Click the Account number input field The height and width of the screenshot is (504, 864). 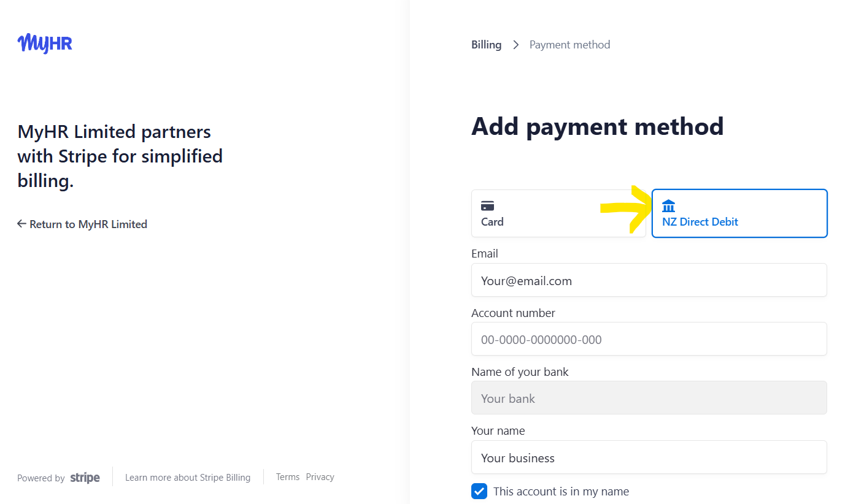coord(649,338)
